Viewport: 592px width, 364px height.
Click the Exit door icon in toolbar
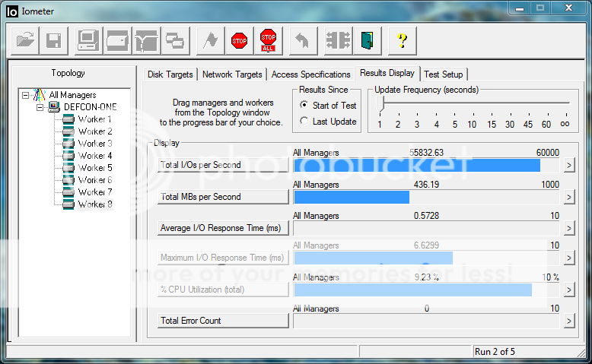click(x=367, y=40)
